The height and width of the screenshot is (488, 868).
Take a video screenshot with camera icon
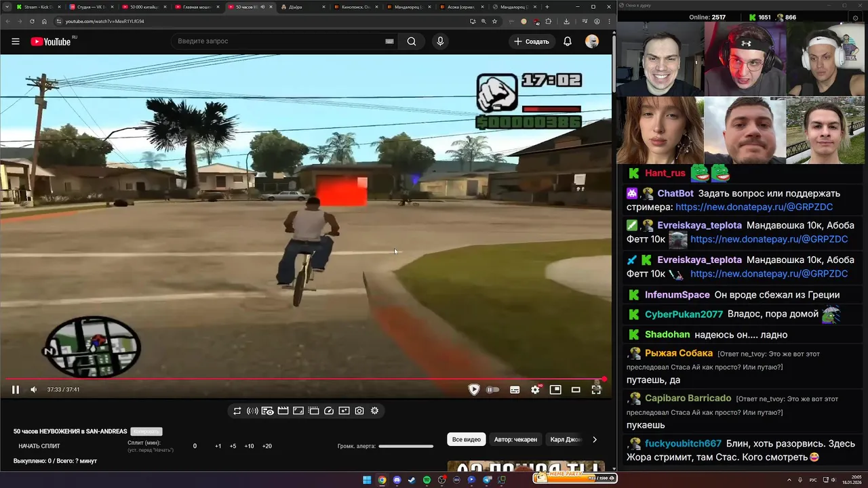coord(359,411)
